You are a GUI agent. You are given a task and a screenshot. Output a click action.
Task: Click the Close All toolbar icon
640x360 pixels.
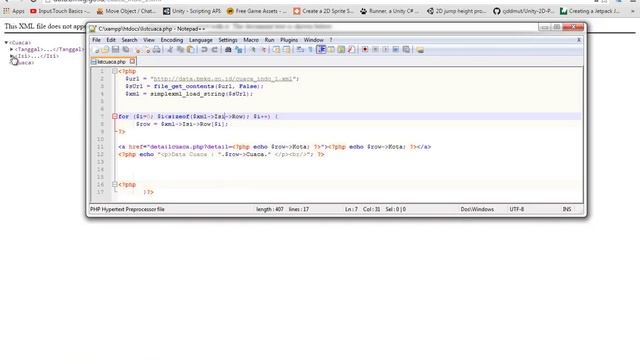click(x=148, y=50)
